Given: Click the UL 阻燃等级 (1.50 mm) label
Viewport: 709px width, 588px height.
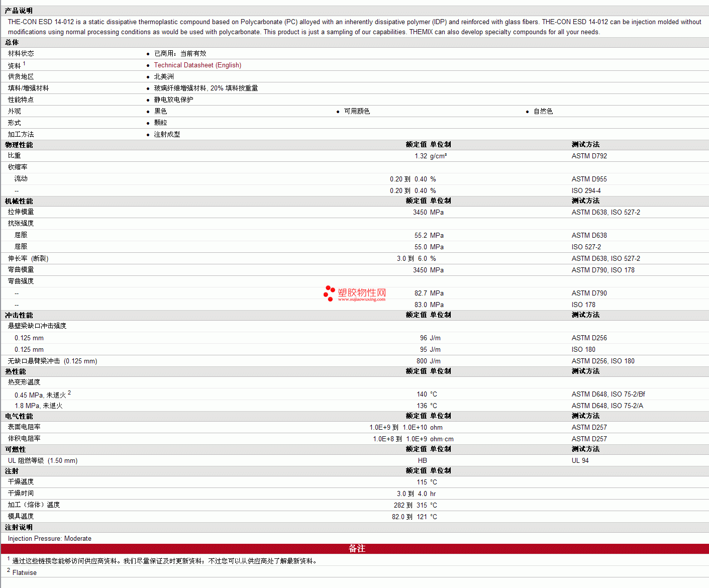Looking at the screenshot, I should tap(43, 461).
